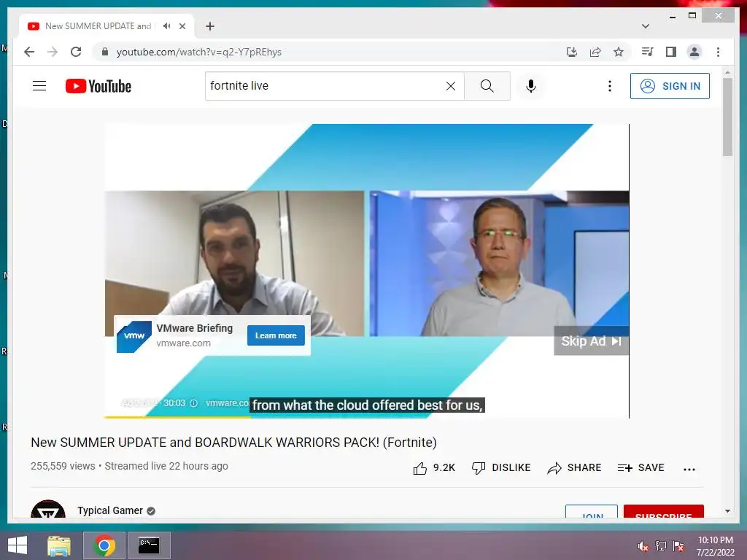Clear the search text with X
747x560 pixels.
tap(451, 86)
